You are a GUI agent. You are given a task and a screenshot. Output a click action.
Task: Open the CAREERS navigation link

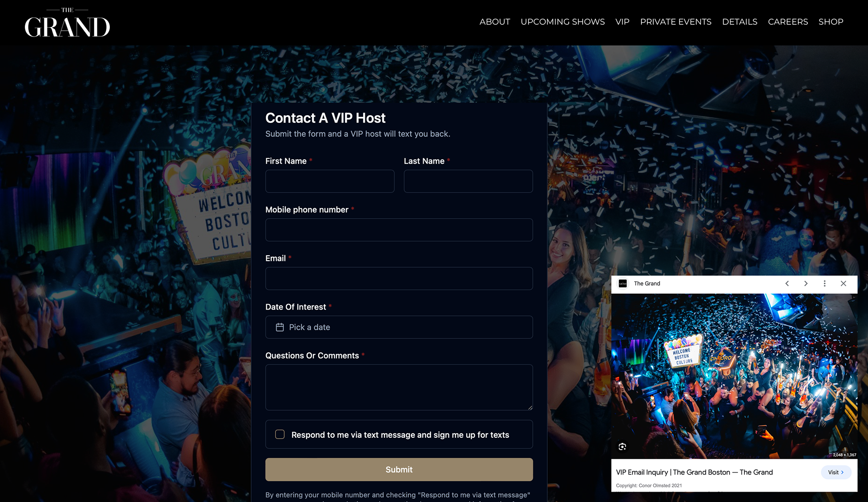pos(788,22)
